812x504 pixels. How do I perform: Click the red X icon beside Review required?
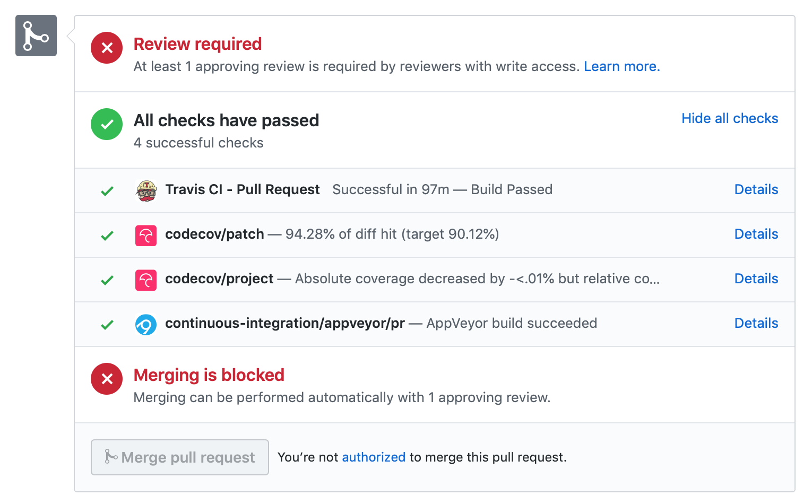[107, 48]
